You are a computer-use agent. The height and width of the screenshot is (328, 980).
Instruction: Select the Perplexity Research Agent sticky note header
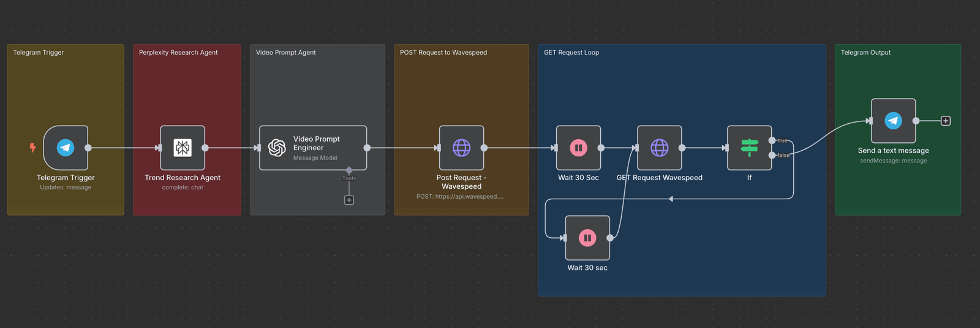point(178,53)
